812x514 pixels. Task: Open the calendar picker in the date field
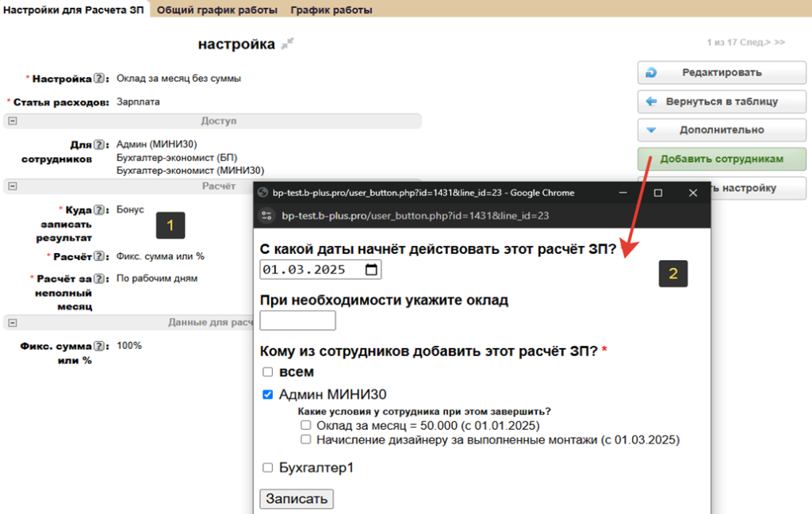(x=371, y=270)
